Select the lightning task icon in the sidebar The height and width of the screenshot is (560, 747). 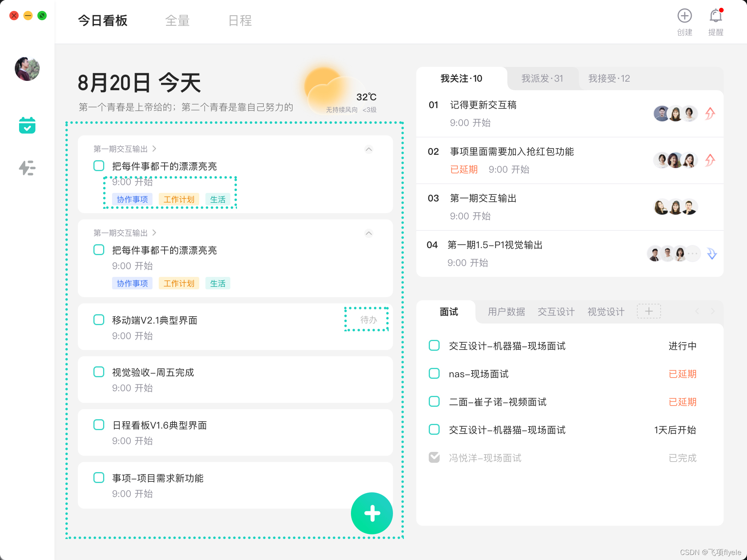coord(26,168)
